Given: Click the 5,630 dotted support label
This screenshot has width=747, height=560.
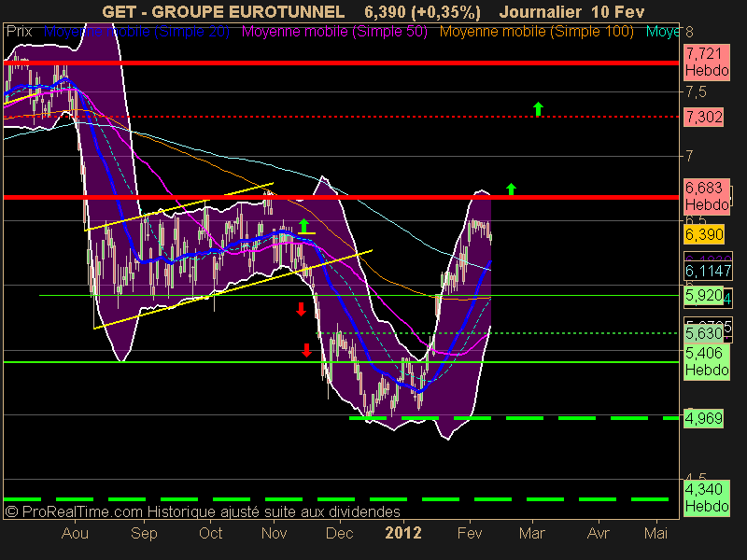Looking at the screenshot, I should coord(704,333).
